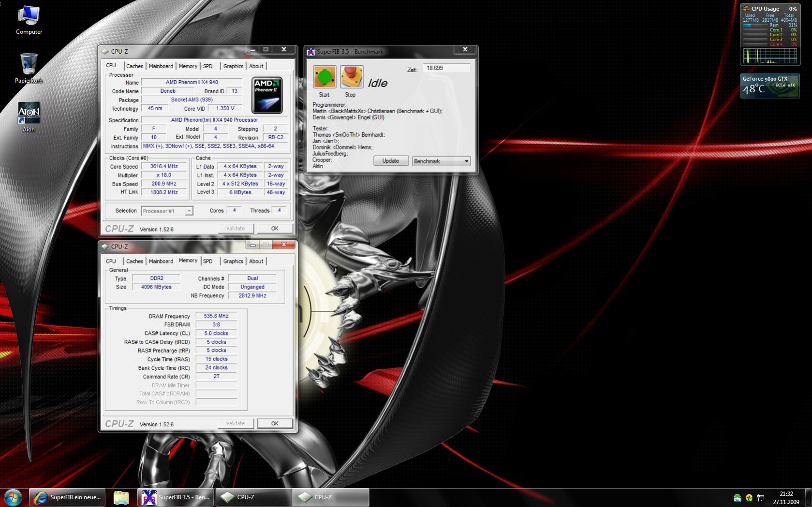Click the network connection tray icon
The image size is (812, 507).
coord(761,497)
